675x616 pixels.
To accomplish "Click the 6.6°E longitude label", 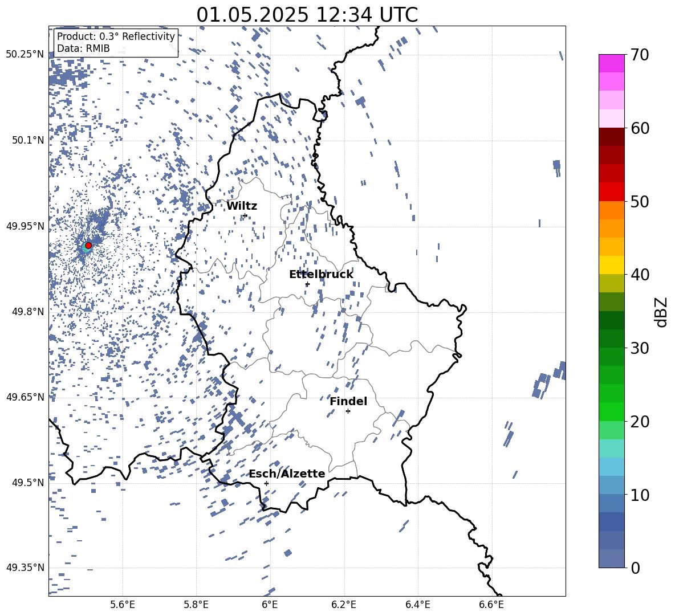I will click(491, 605).
